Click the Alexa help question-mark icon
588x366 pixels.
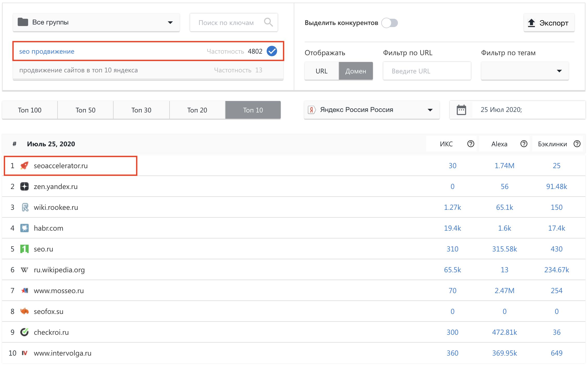[524, 144]
